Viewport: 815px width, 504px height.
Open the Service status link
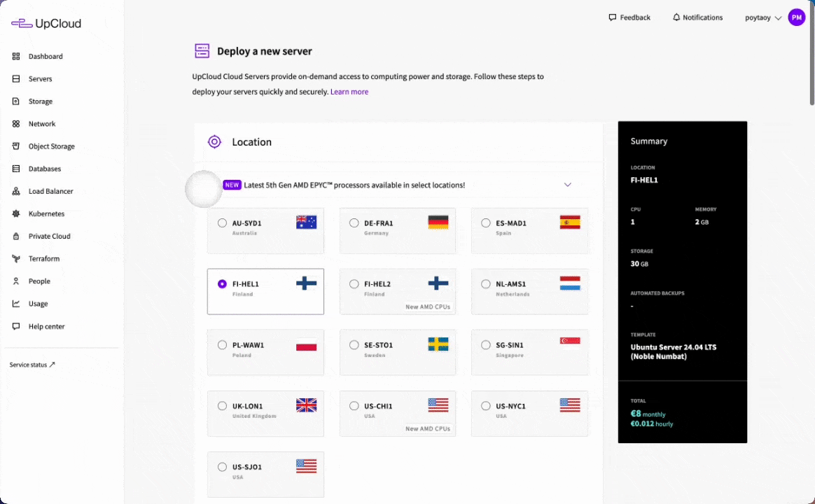pos(32,365)
